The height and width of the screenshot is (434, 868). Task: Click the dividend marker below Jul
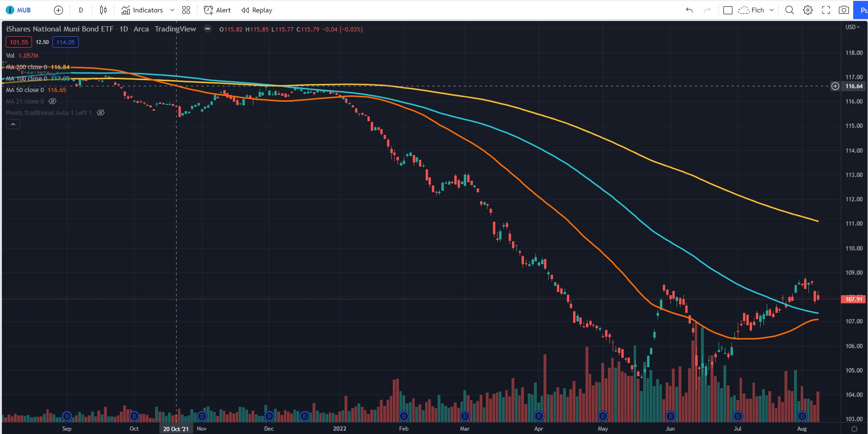(738, 416)
